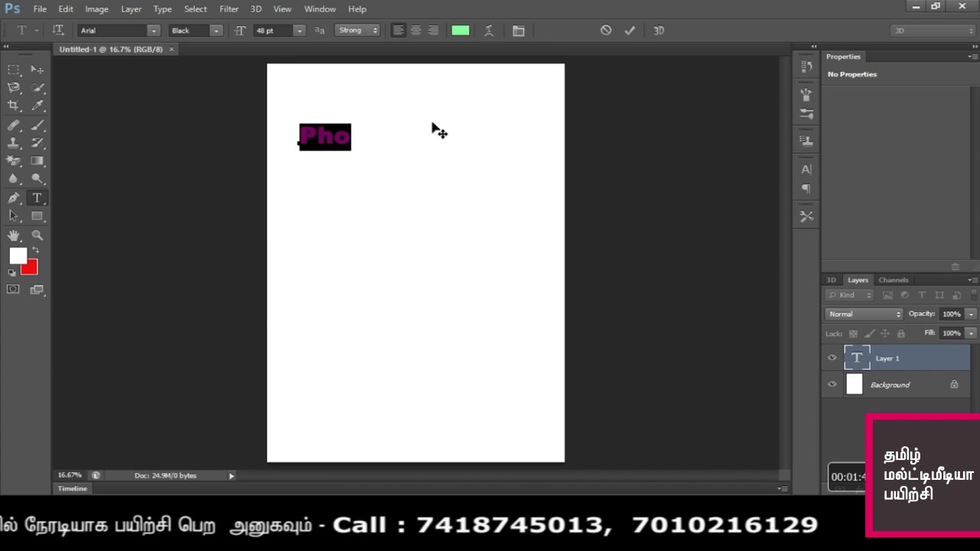Select the Path Selection tool
Screen dimensions: 980x551
coord(14,216)
